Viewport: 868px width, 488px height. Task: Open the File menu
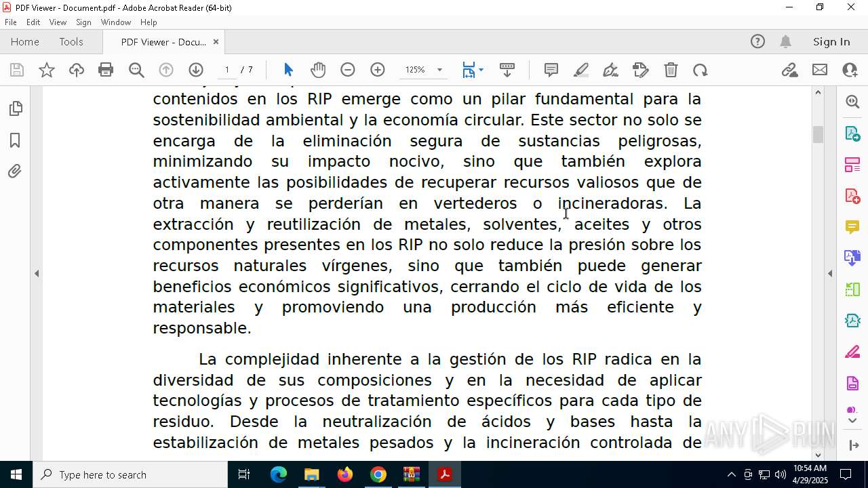pyautogui.click(x=10, y=22)
